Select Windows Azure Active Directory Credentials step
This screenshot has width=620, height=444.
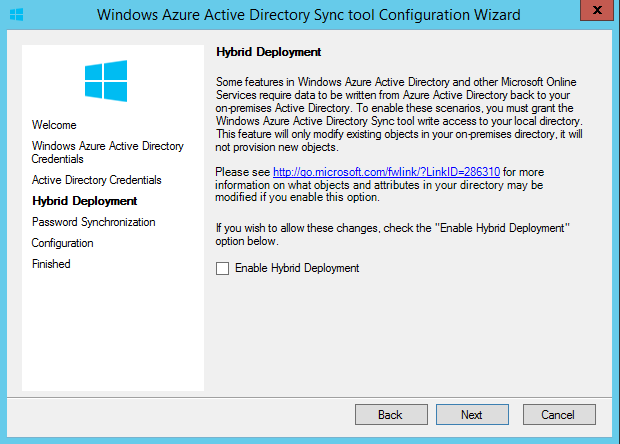(108, 152)
